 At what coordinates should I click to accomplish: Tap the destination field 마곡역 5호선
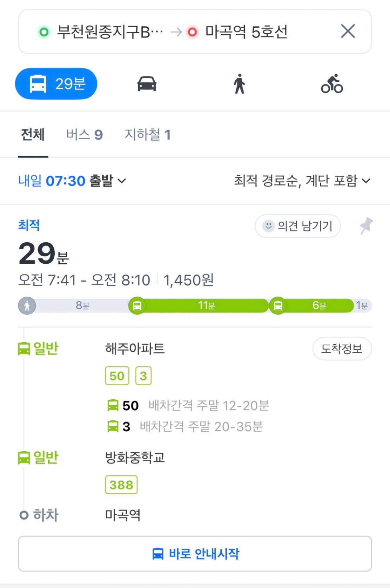246,32
